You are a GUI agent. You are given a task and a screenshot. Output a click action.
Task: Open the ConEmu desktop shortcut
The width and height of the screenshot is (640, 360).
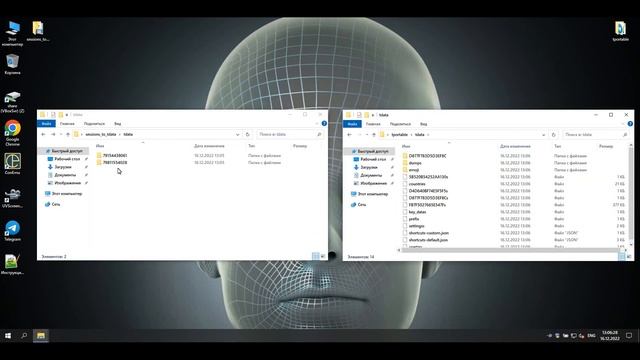tap(12, 164)
